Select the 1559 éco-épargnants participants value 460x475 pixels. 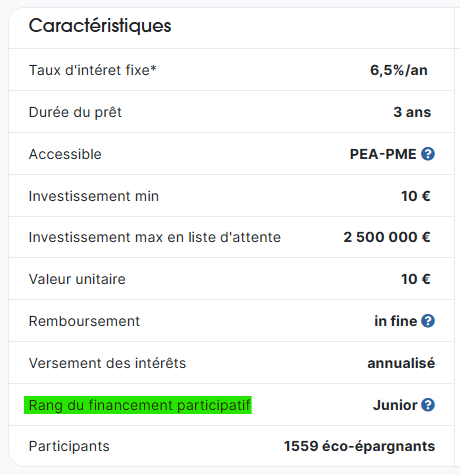click(x=359, y=447)
